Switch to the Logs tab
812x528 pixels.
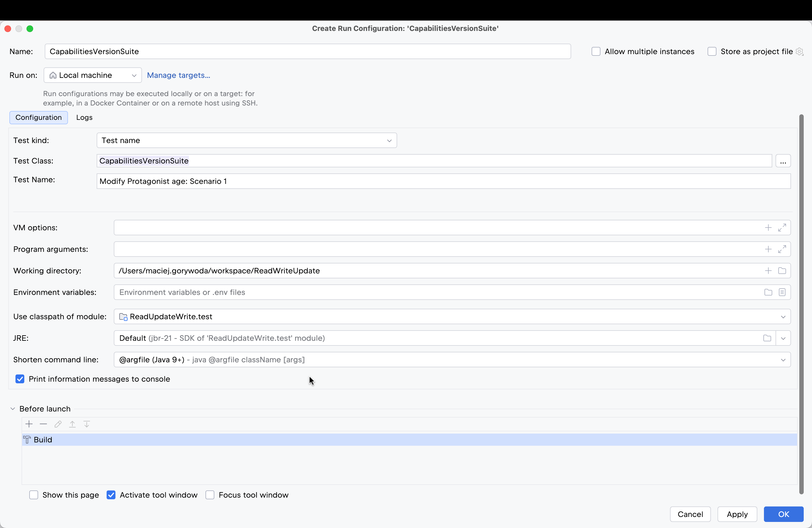[84, 118]
